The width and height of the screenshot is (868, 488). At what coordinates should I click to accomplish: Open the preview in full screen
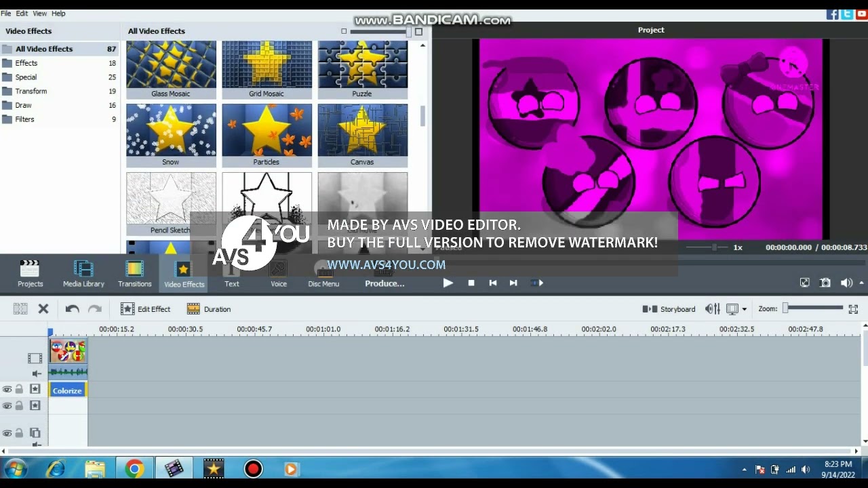[804, 283]
